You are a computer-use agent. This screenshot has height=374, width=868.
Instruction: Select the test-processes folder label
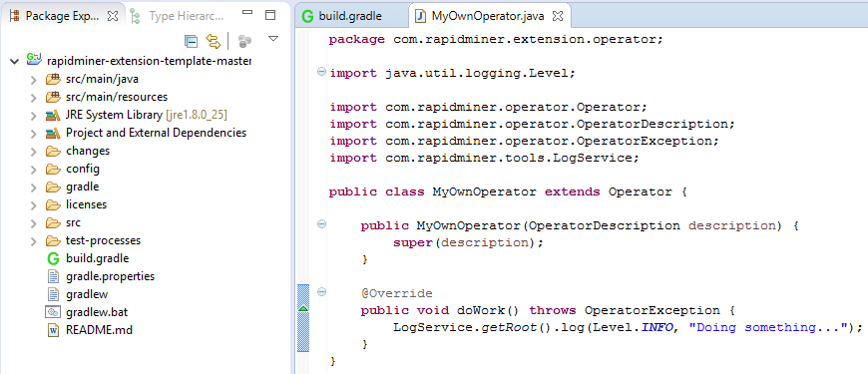103,240
